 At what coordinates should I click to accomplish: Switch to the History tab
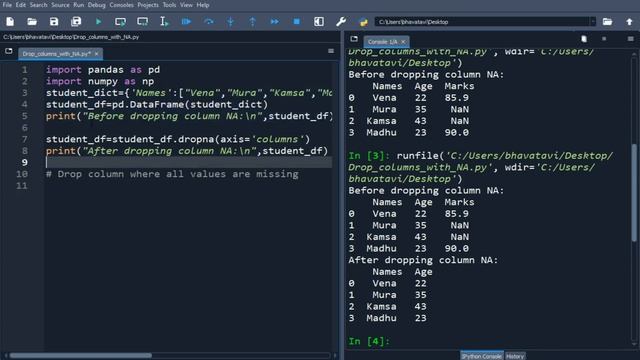click(x=515, y=356)
